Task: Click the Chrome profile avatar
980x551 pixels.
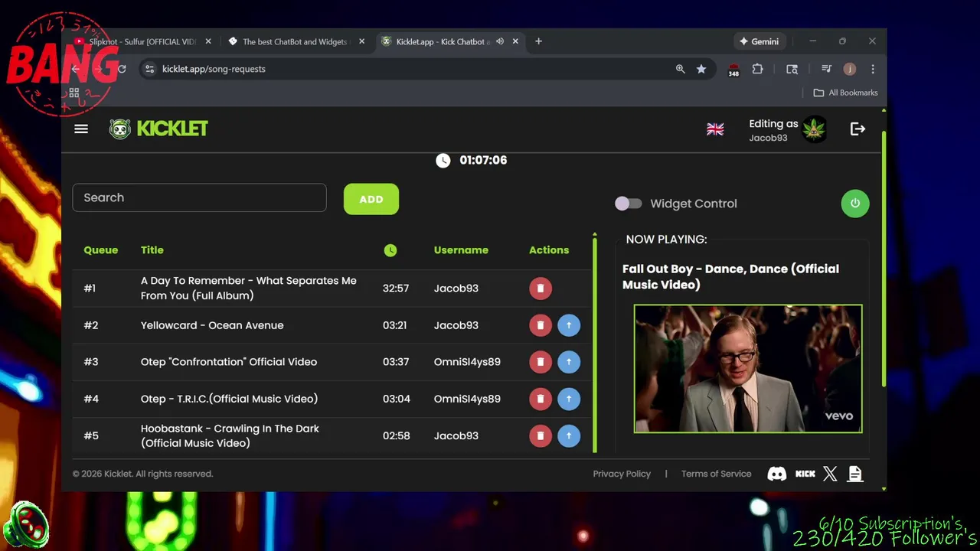Action: pos(850,69)
